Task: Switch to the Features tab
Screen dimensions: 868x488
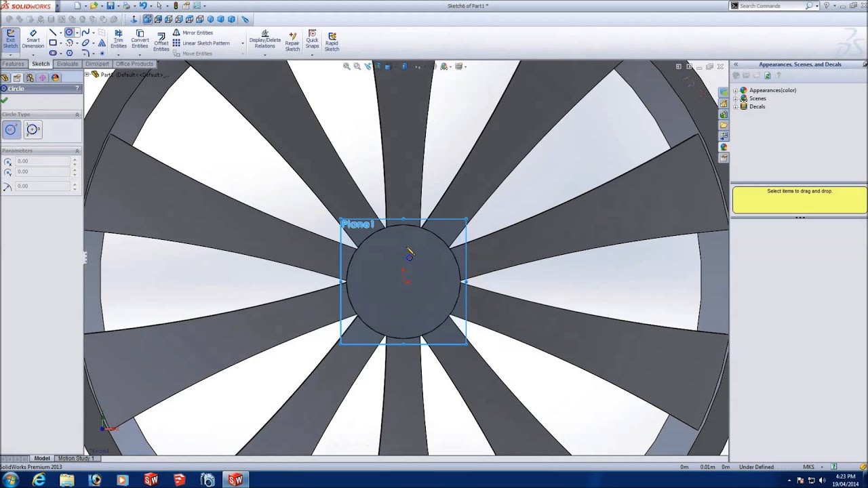Action: [x=13, y=64]
